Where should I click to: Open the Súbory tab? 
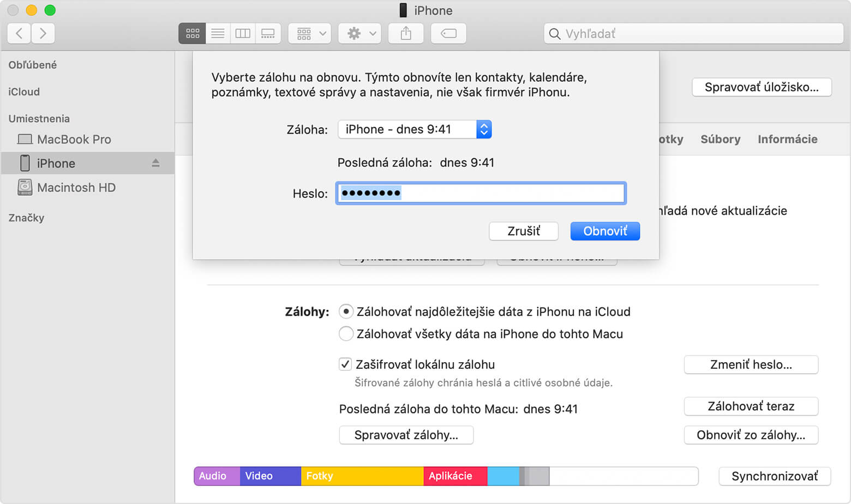tap(721, 139)
